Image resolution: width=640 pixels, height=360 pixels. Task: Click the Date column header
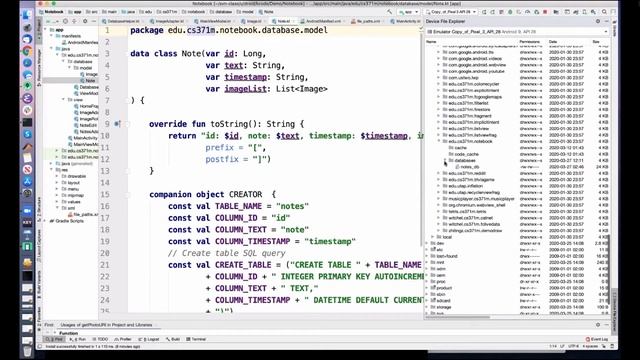(553, 42)
